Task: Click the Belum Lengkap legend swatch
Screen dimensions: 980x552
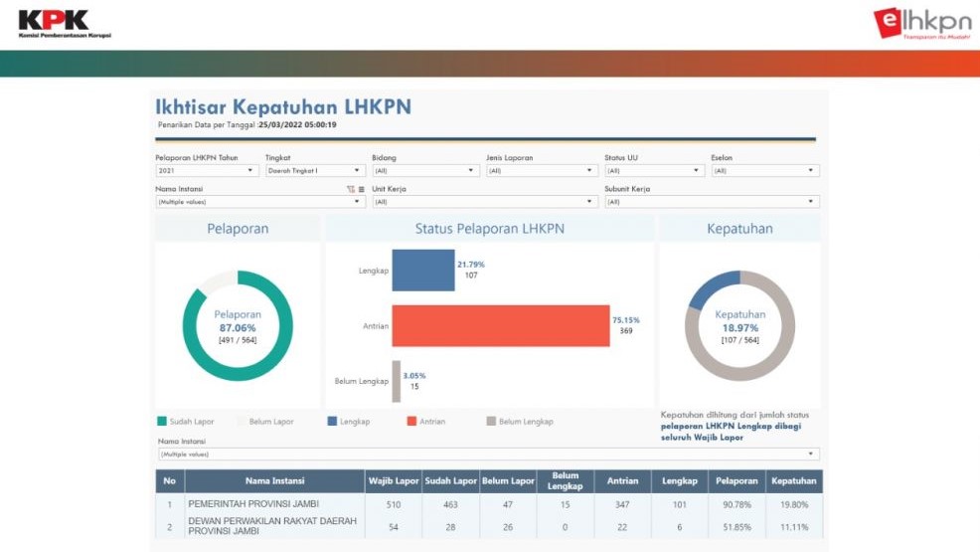Action: point(491,422)
